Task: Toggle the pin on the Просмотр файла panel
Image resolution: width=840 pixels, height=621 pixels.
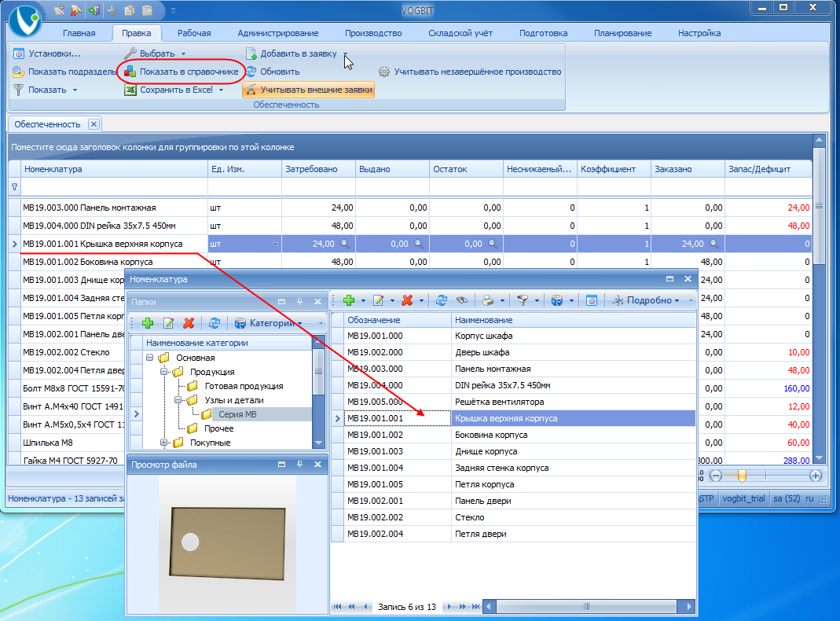Action: [x=299, y=465]
